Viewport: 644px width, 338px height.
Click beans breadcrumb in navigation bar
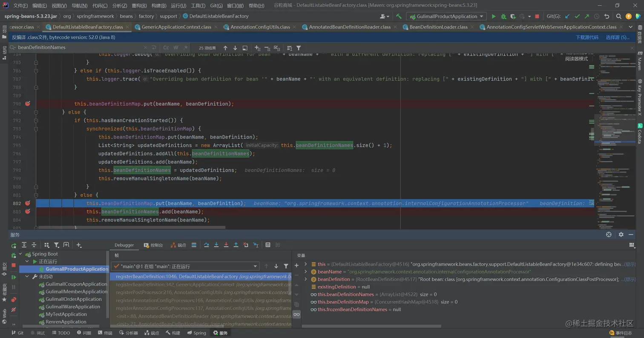coord(126,16)
